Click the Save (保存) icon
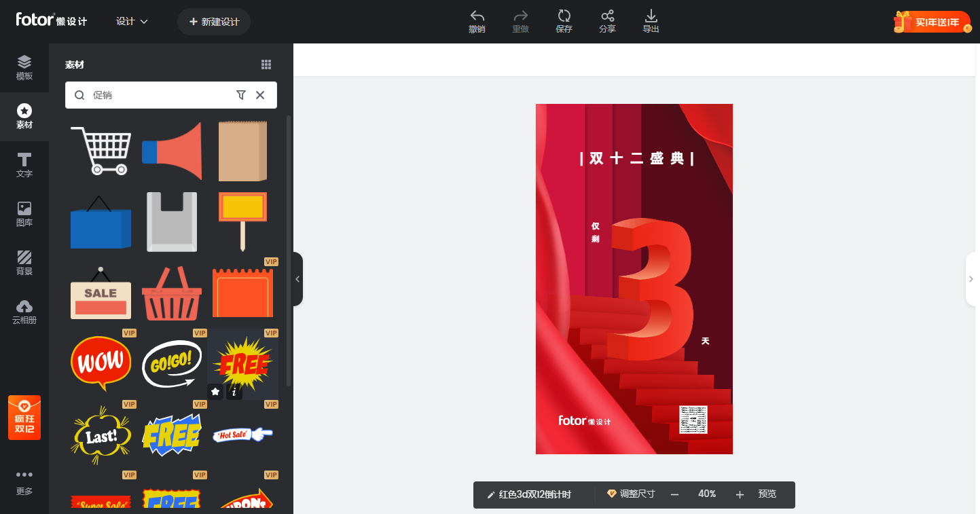 564,16
